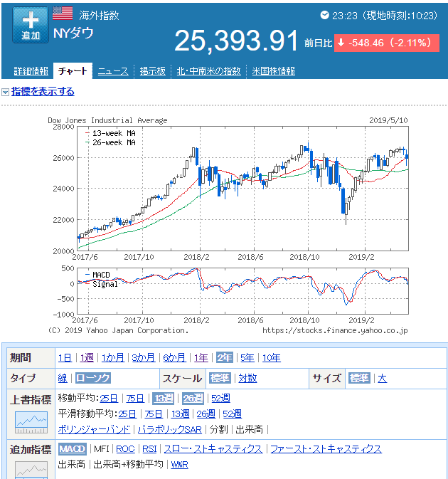
Task: Open the 北・中南米の指数 tab
Action: tap(209, 71)
